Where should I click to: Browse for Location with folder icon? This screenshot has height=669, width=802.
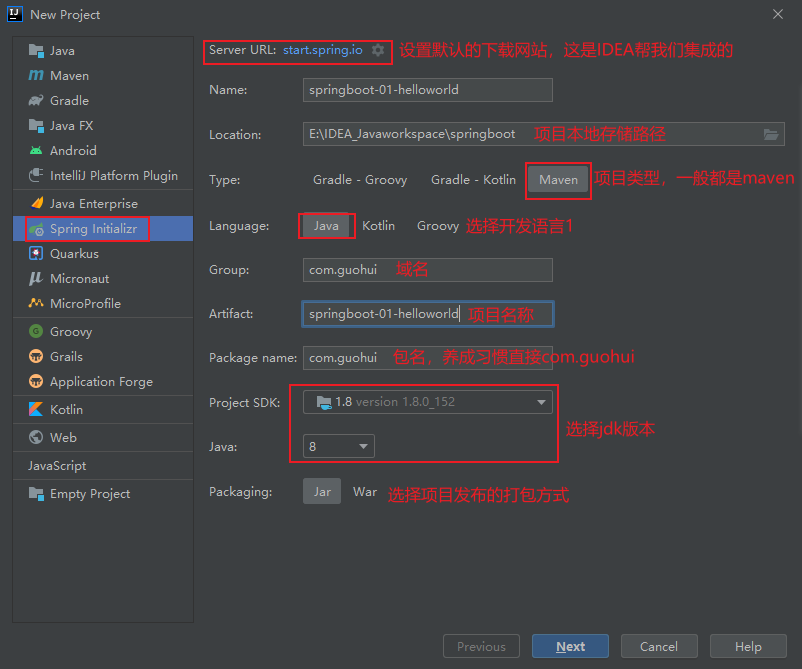(x=771, y=135)
